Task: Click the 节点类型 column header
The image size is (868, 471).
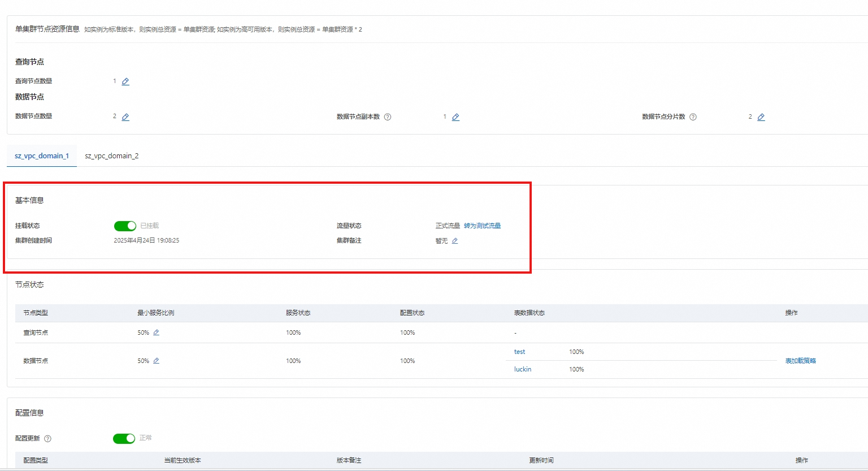Action: (x=36, y=313)
